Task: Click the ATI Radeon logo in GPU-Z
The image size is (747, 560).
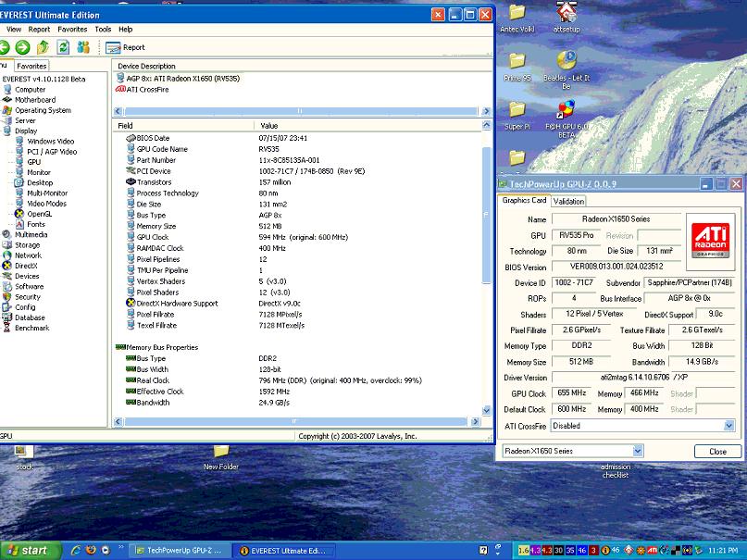Action: click(710, 240)
